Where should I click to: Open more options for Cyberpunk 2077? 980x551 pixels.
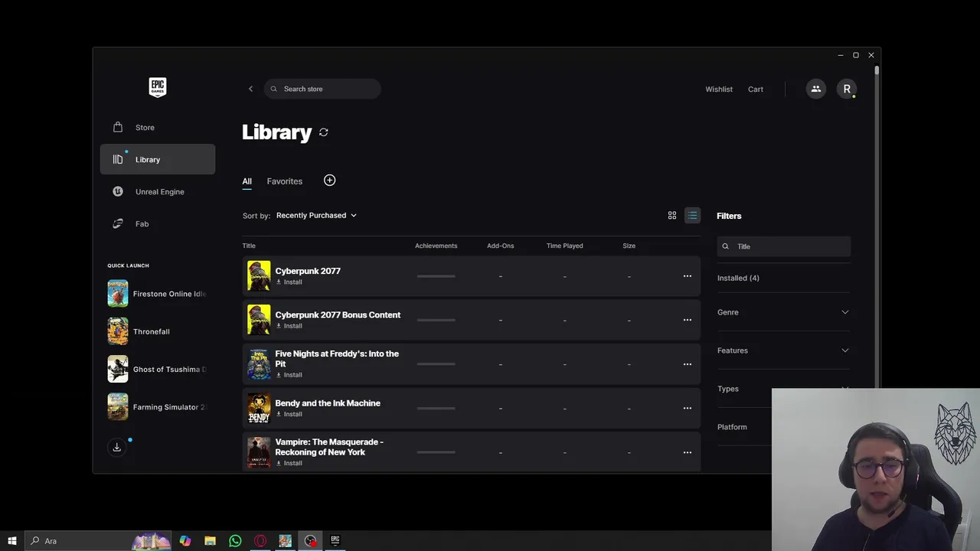[687, 276]
